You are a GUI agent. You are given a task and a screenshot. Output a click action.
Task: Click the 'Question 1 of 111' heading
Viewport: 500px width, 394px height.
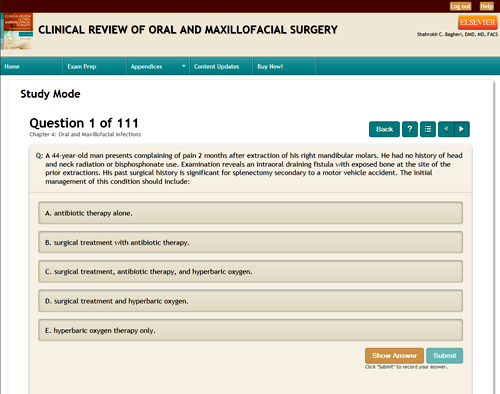coord(84,123)
